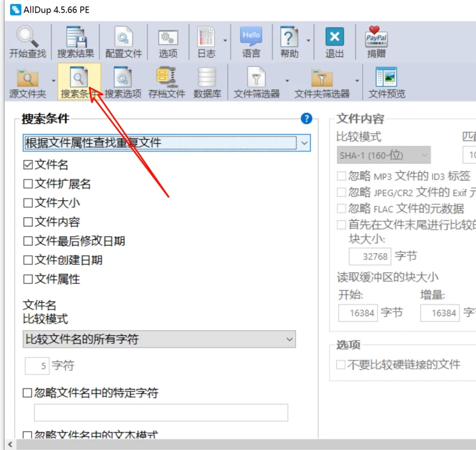Enable the 文件最后修改日期 checkbox
476x450 pixels.
point(28,241)
